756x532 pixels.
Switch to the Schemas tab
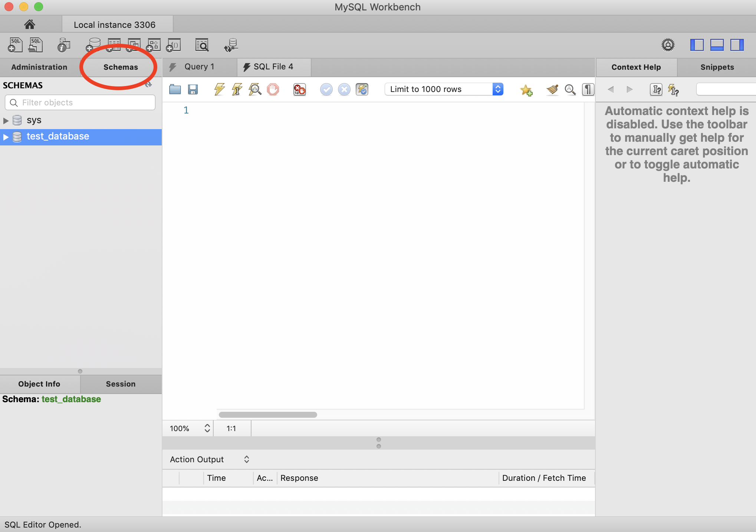click(x=121, y=67)
